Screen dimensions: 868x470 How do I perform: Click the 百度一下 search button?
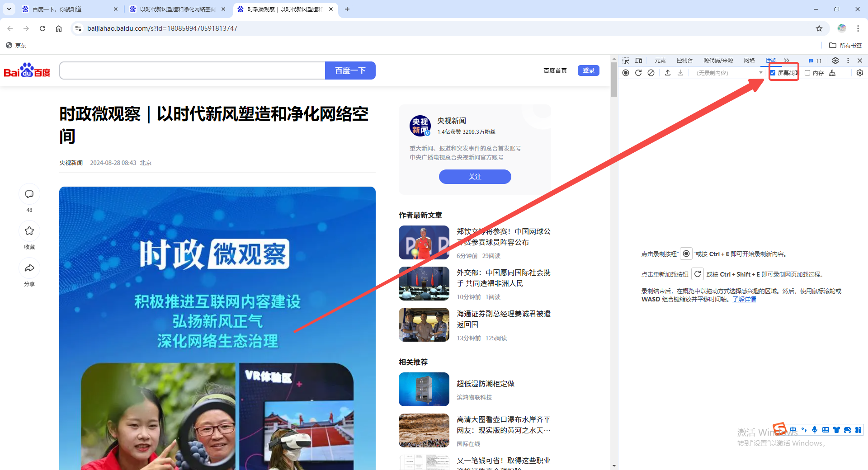pyautogui.click(x=350, y=70)
